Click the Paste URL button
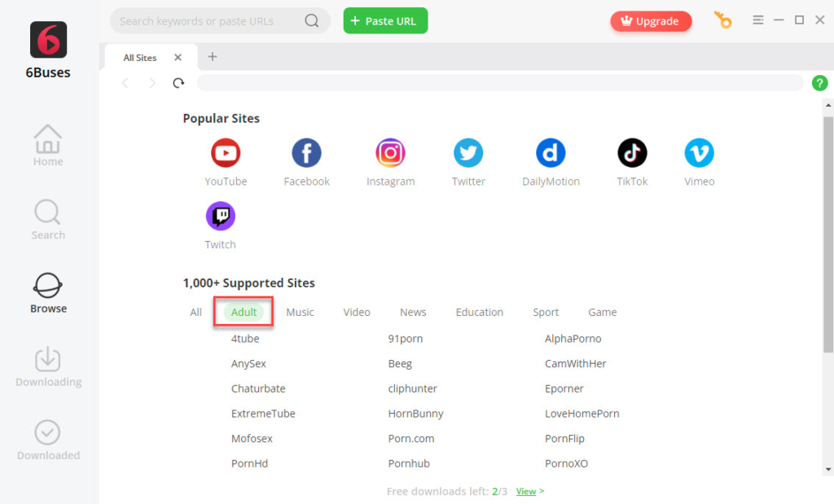This screenshot has height=504, width=834. [x=385, y=21]
